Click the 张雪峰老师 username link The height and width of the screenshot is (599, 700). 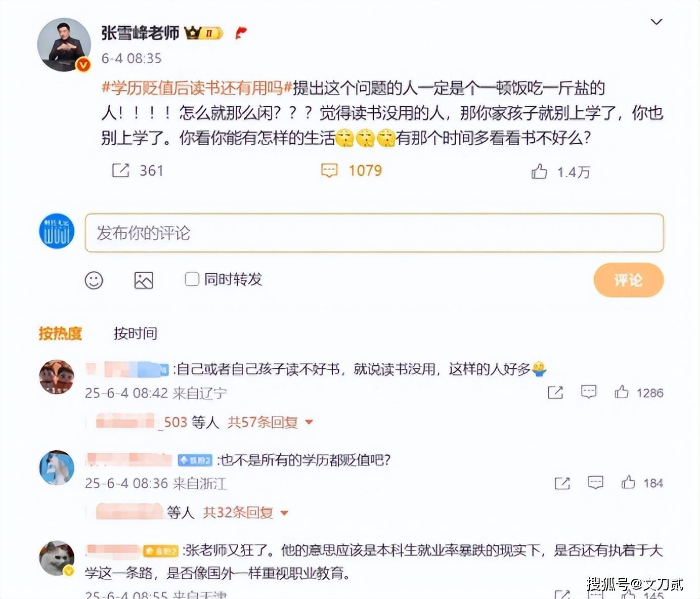(140, 33)
